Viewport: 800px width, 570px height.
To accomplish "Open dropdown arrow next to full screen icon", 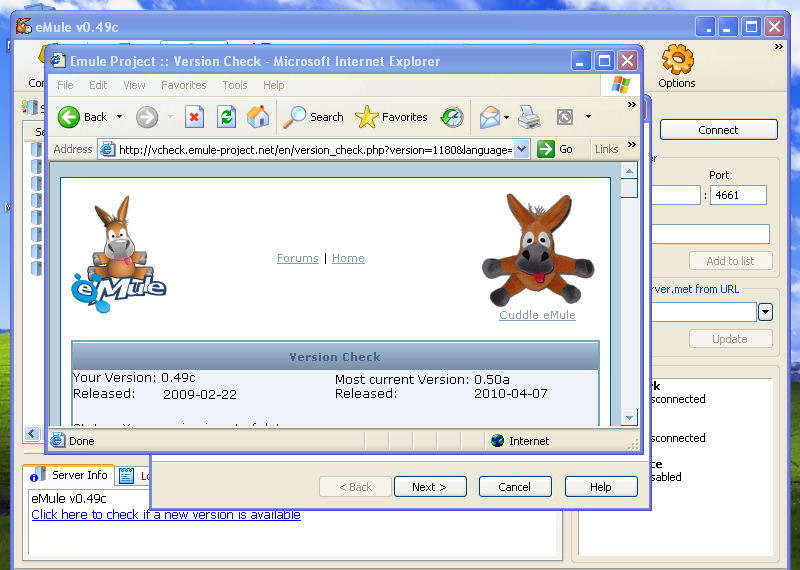I will tap(588, 117).
